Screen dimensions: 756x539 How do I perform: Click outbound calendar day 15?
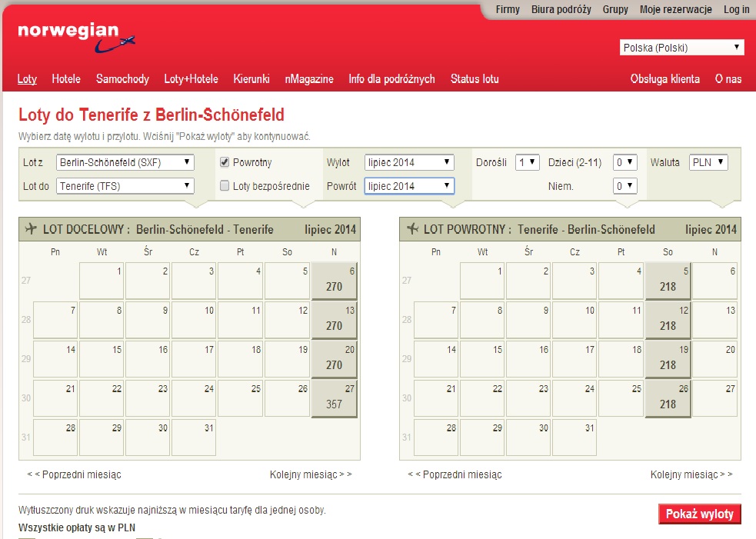(x=102, y=359)
